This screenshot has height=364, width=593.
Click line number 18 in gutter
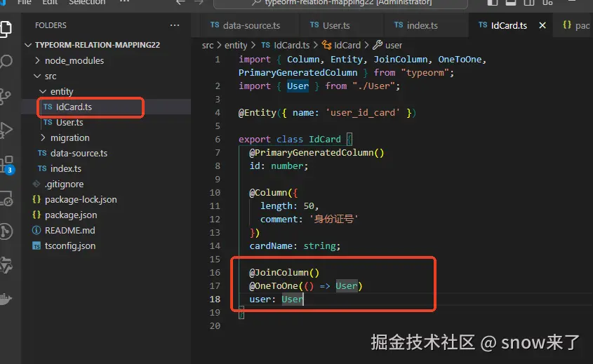215,299
